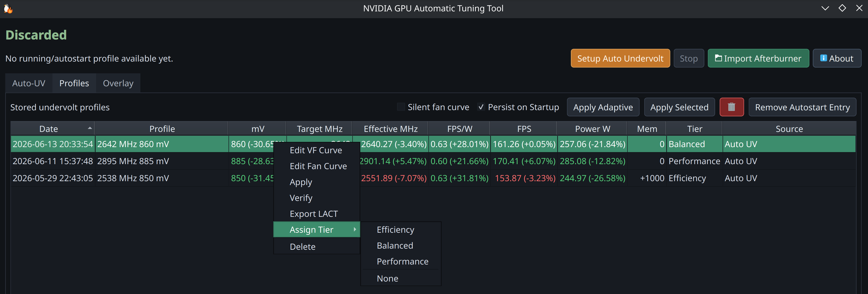Click the Date column sort arrow
The width and height of the screenshot is (868, 294).
pyautogui.click(x=90, y=128)
